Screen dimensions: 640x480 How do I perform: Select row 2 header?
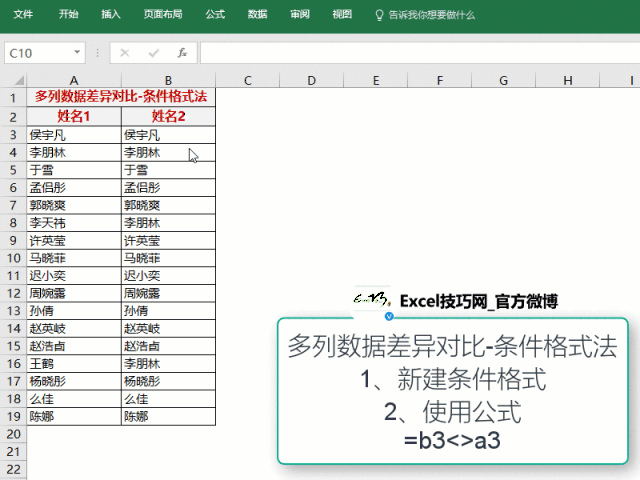(13, 117)
